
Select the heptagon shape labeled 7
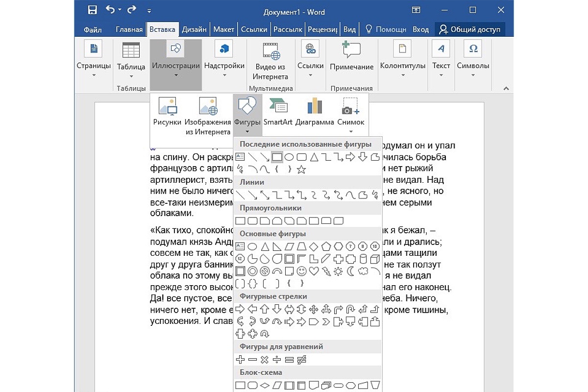(350, 246)
